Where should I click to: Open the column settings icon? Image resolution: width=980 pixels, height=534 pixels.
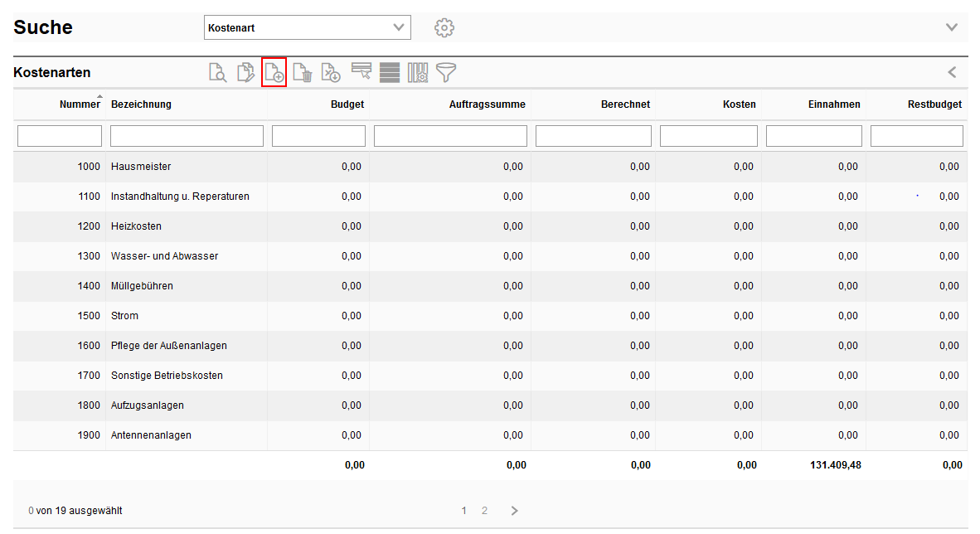pyautogui.click(x=418, y=73)
